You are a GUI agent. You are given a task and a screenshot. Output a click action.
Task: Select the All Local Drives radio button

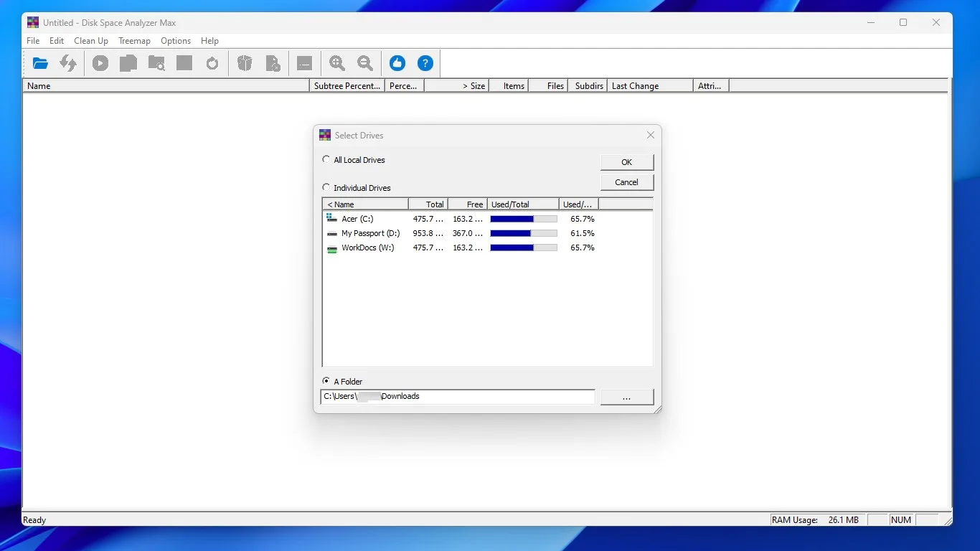pos(326,159)
